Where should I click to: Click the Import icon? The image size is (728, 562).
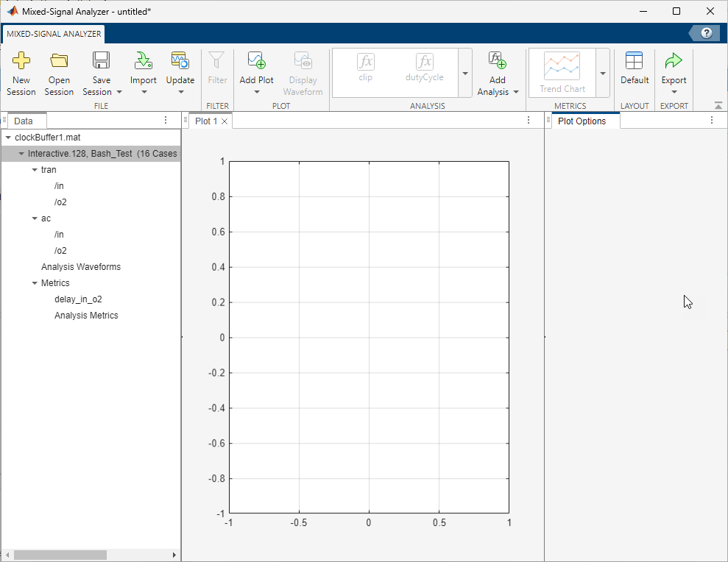pyautogui.click(x=143, y=62)
